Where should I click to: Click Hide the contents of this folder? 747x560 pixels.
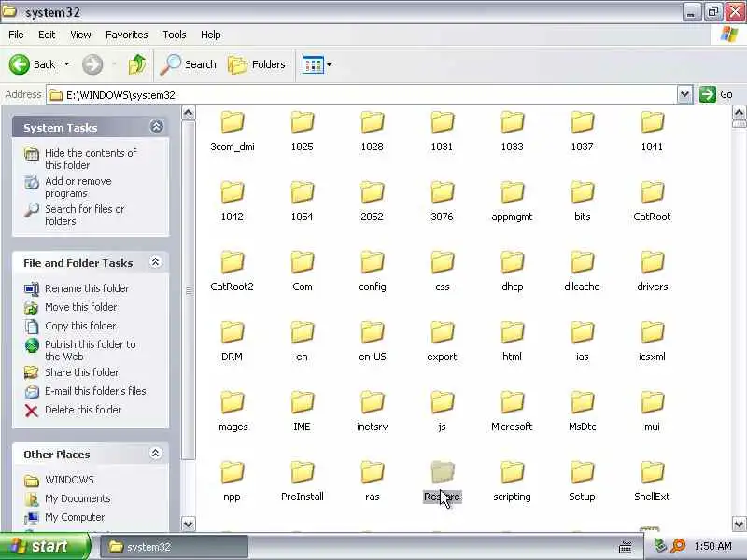coord(91,159)
